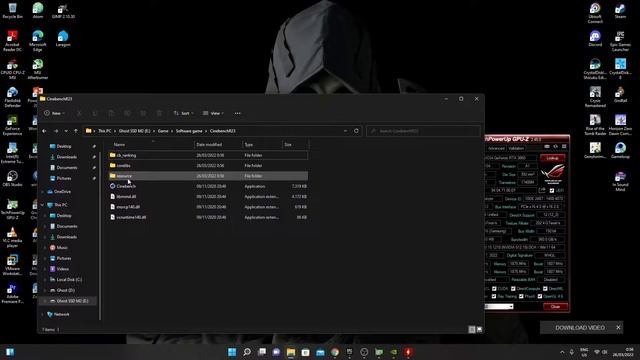Open taskbar Search
The width and height of the screenshot is (640, 360).
[x=247, y=352]
